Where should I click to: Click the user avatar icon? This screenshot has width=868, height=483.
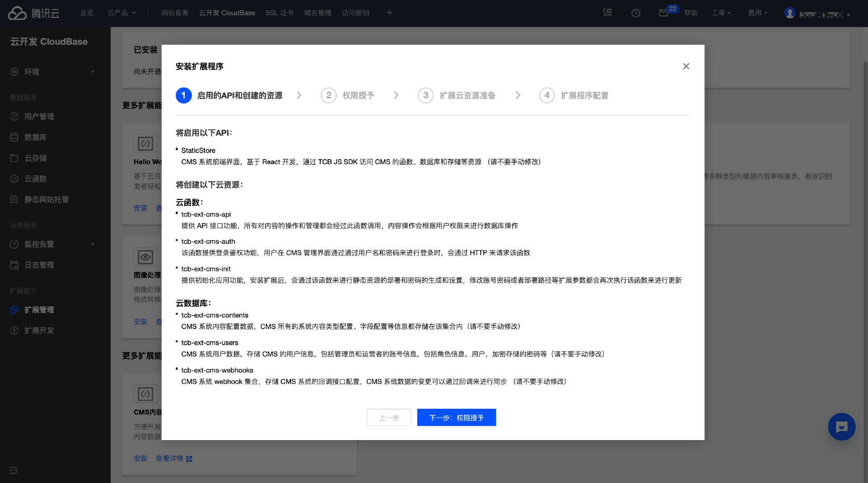tap(790, 13)
